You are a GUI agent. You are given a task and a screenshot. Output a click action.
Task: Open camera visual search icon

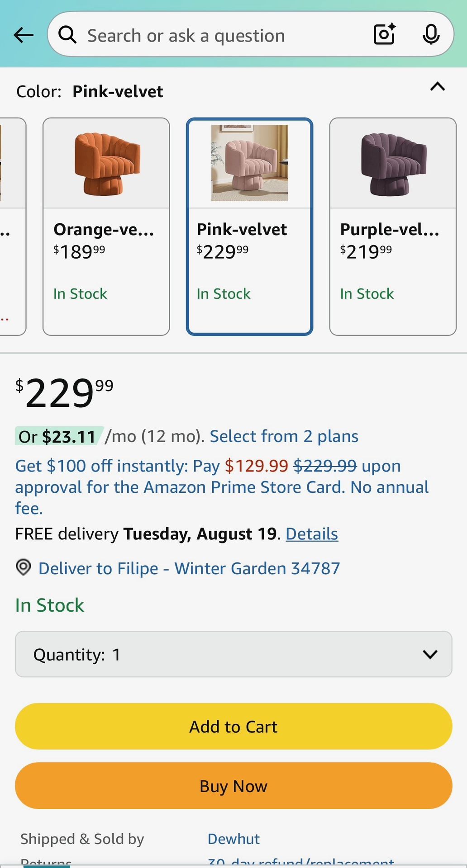[385, 35]
